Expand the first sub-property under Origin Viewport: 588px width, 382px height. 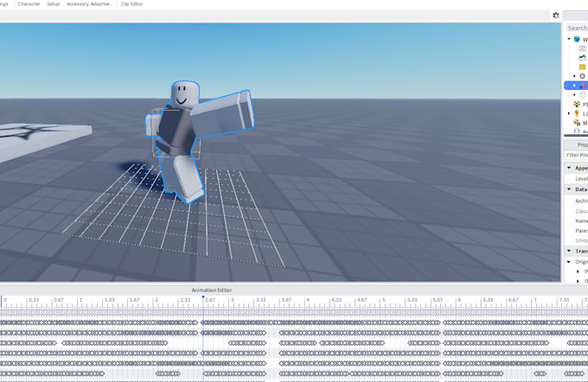578,271
